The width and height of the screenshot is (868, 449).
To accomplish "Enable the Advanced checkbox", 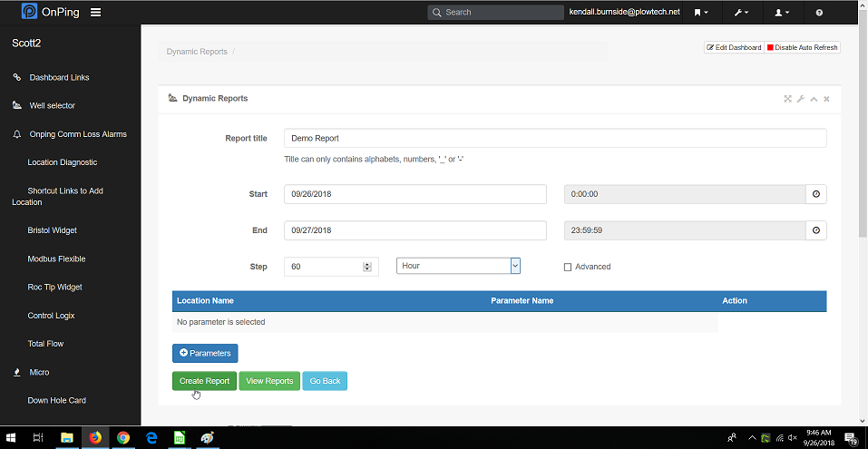I will [x=568, y=267].
